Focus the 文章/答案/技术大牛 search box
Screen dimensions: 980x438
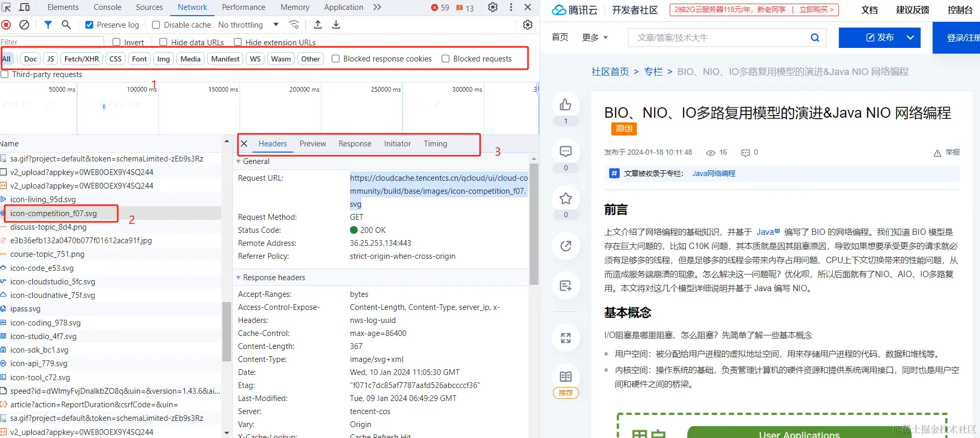719,37
